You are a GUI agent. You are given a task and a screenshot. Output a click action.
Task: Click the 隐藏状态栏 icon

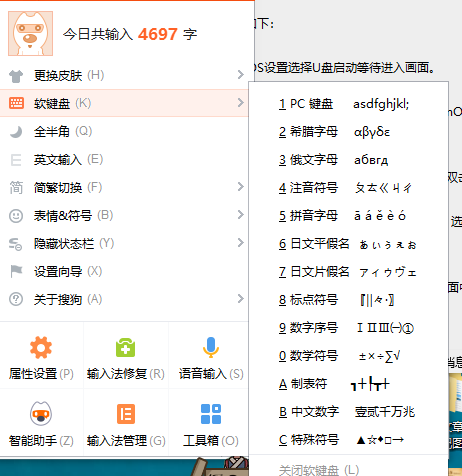[x=15, y=244]
